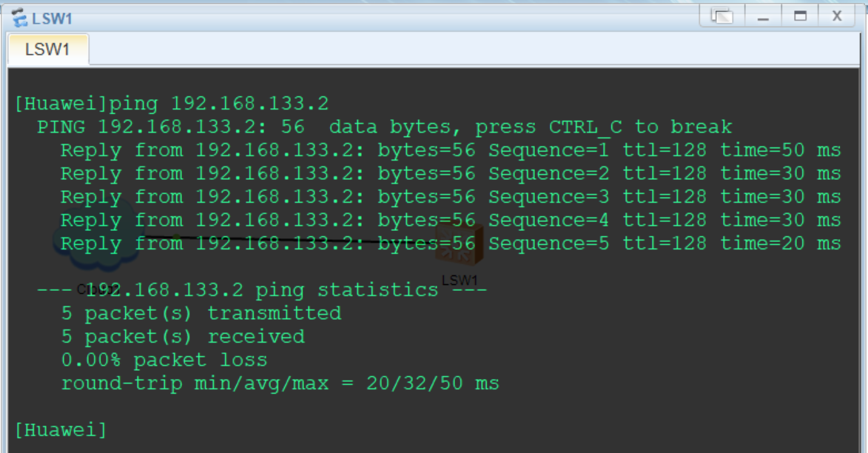The image size is (868, 453).
Task: Click the Sequence=3 reply line
Action: 450,197
